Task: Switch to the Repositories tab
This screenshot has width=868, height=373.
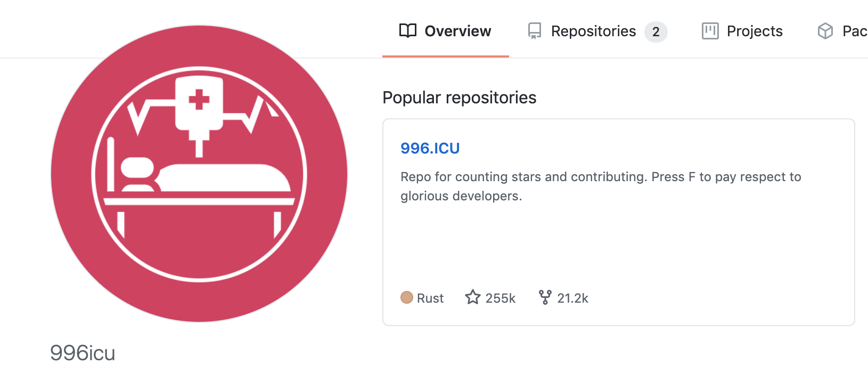Action: 597,31
